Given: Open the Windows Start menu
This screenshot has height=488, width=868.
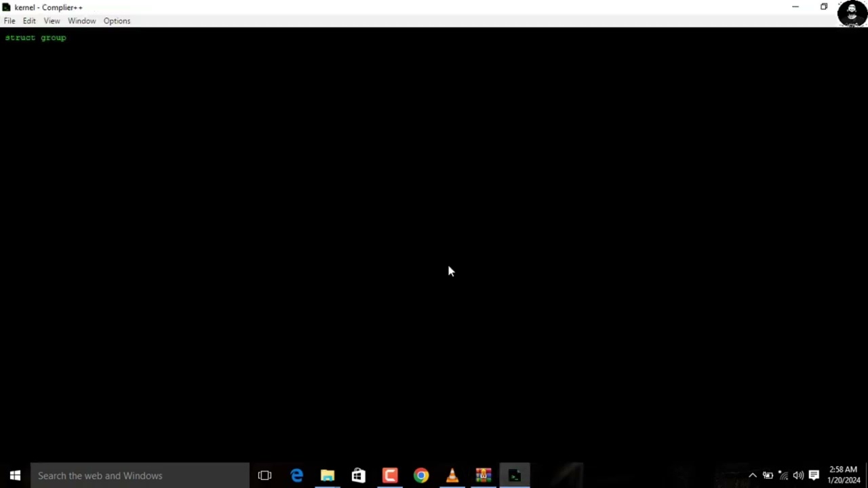Looking at the screenshot, I should pyautogui.click(x=15, y=476).
